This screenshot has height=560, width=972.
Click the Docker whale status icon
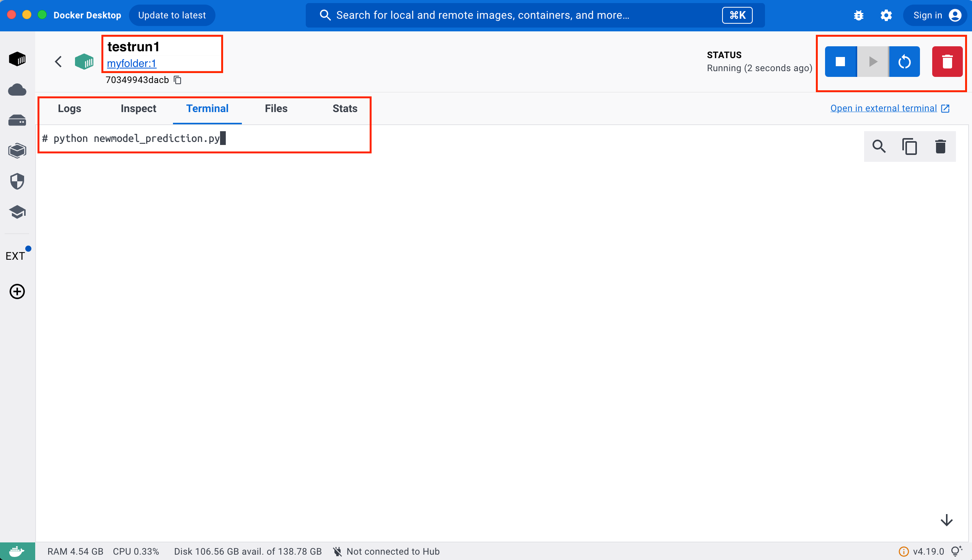click(17, 551)
